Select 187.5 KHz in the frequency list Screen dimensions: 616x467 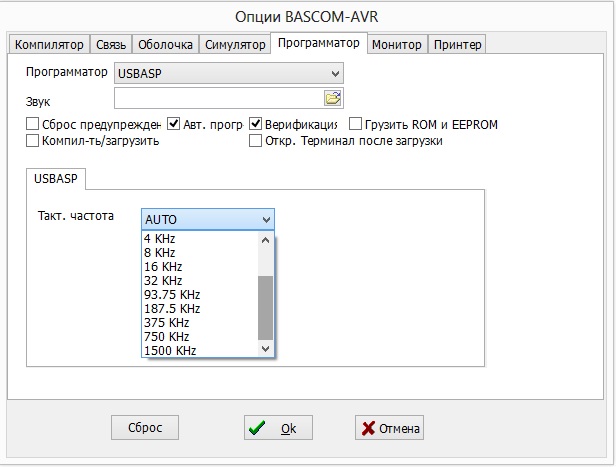[200, 309]
